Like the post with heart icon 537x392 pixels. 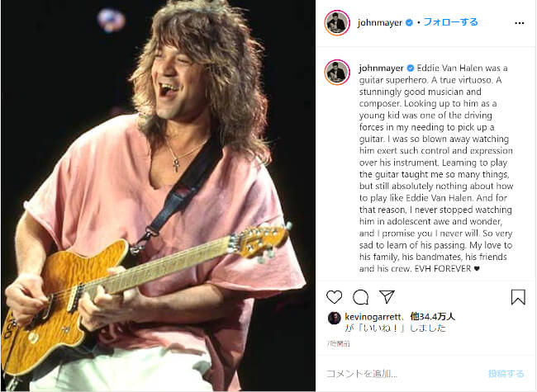(x=334, y=297)
